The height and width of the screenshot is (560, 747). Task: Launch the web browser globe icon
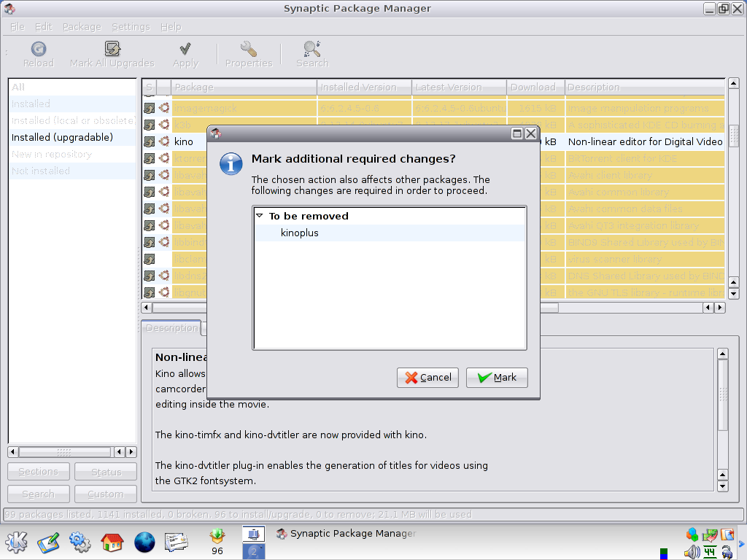click(144, 542)
